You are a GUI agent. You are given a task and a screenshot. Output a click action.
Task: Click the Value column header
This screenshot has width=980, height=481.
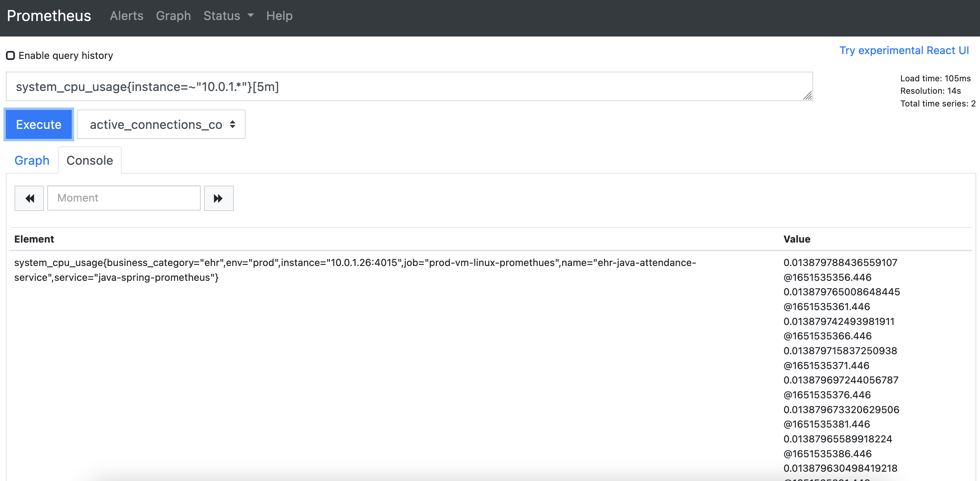[797, 239]
